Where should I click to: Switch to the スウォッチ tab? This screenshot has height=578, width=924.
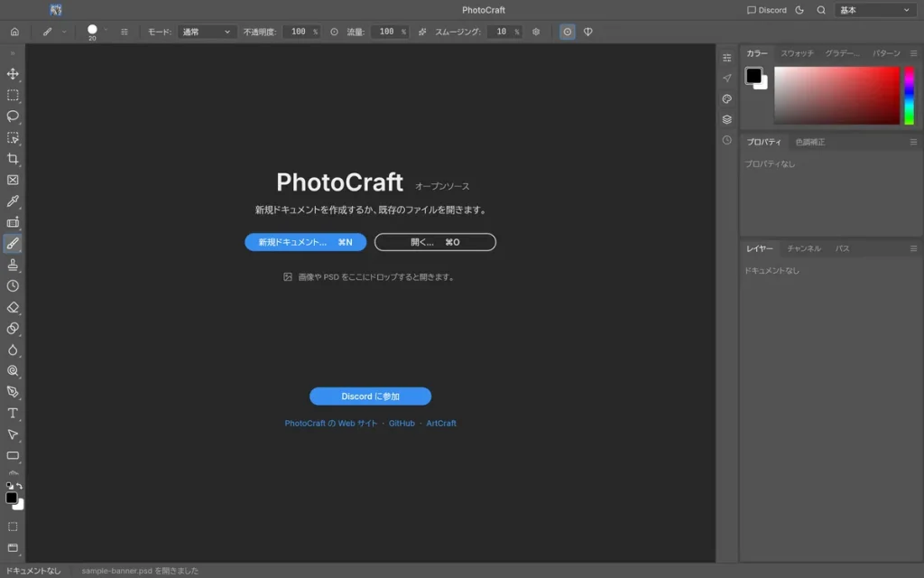point(797,53)
